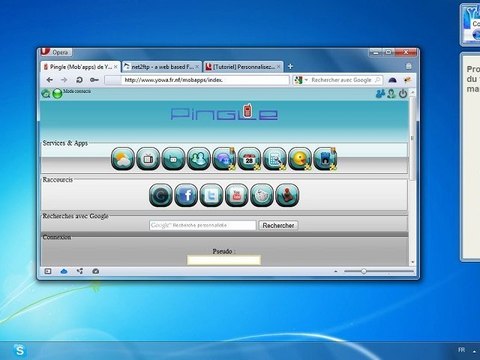Open the Google shortcut icon
Viewport: 480px width, 360px height.
[161, 195]
